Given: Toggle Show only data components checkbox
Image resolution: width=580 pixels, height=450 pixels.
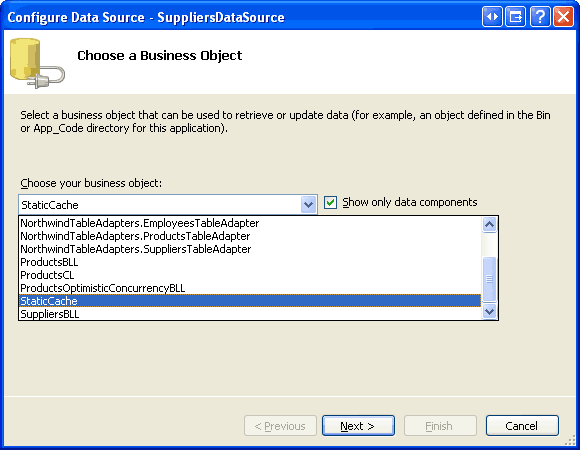Looking at the screenshot, I should 330,203.
